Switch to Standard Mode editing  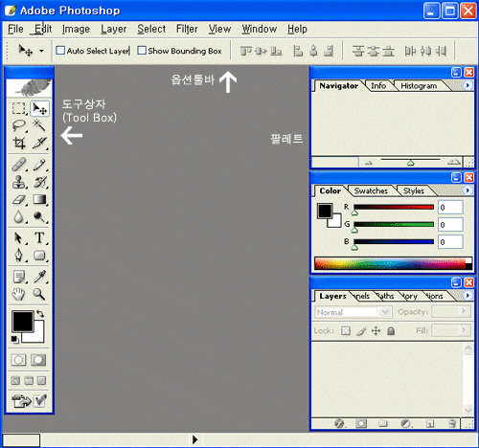coord(18,360)
